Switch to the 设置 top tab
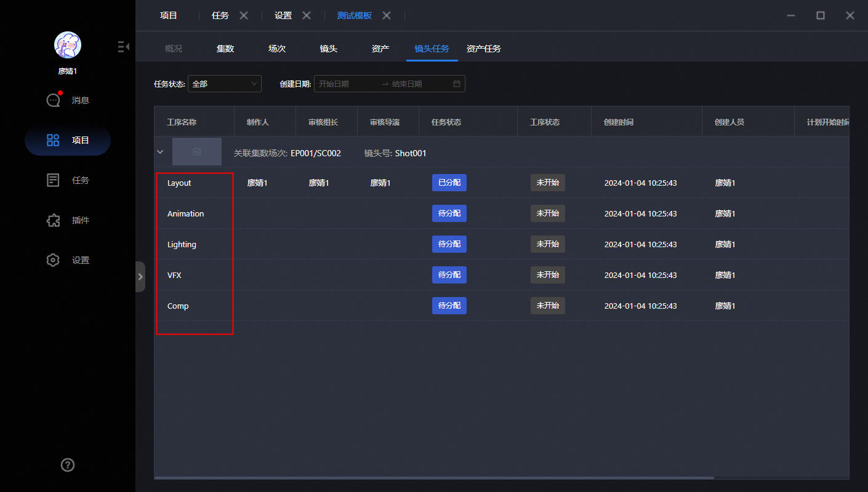This screenshot has width=868, height=492. click(x=283, y=15)
